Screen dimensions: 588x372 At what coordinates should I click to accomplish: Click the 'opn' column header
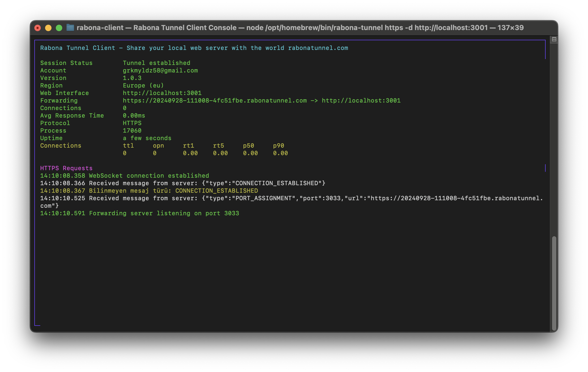point(158,146)
